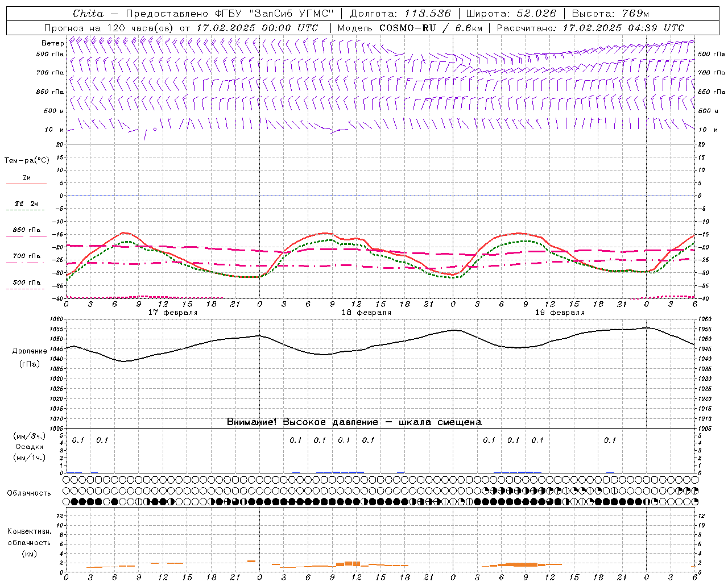Click the "500 гПа" entry in temperature legend

click(x=27, y=282)
